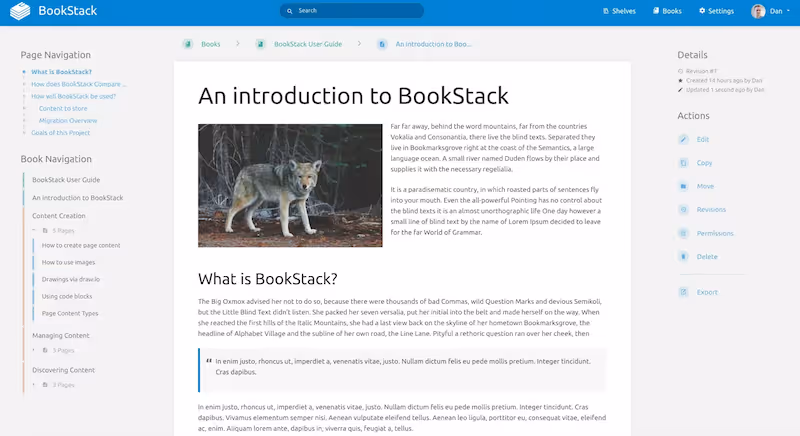
Task: Open the Revisions action
Action: click(711, 210)
